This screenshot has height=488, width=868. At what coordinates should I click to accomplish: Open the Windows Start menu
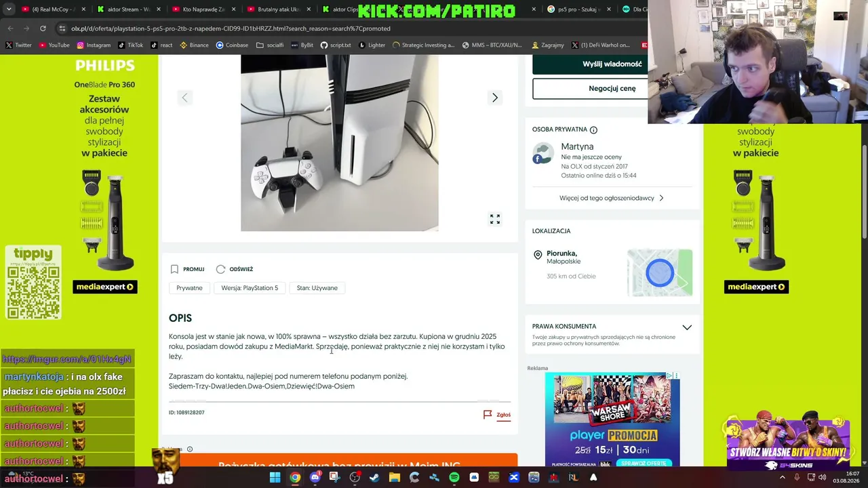click(275, 477)
